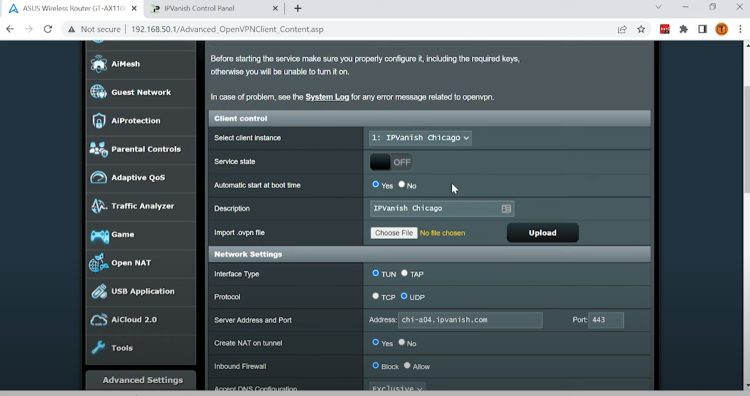Screen dimensions: 750x396
Task: Click the Tools wrench icon
Action: coord(99,348)
